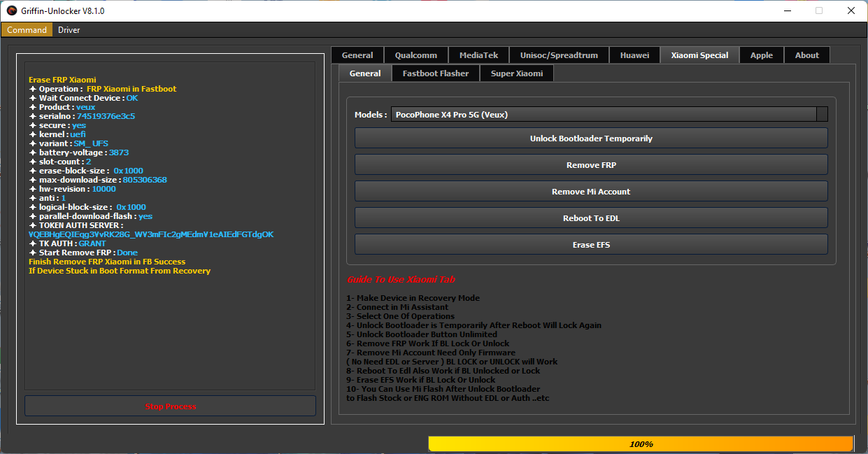Open the Command menu

(27, 30)
